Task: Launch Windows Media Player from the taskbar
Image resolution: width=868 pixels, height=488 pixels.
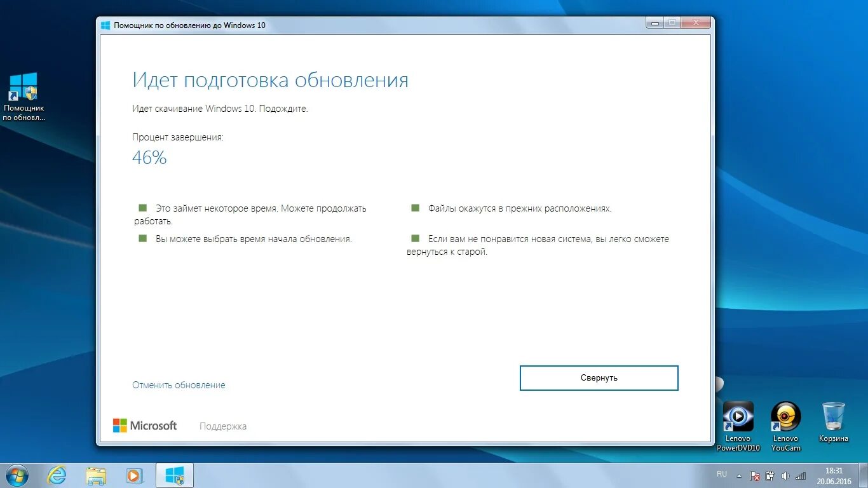Action: 135,475
